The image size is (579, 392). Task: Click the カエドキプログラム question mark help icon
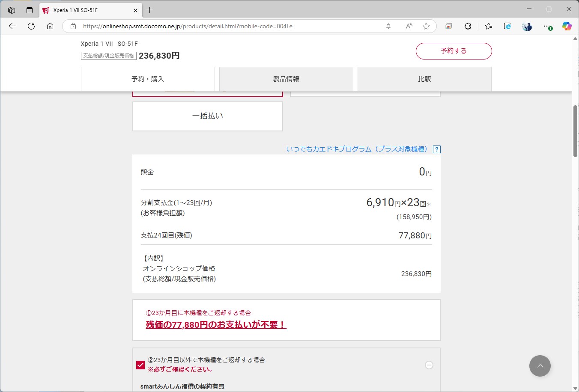tap(436, 149)
